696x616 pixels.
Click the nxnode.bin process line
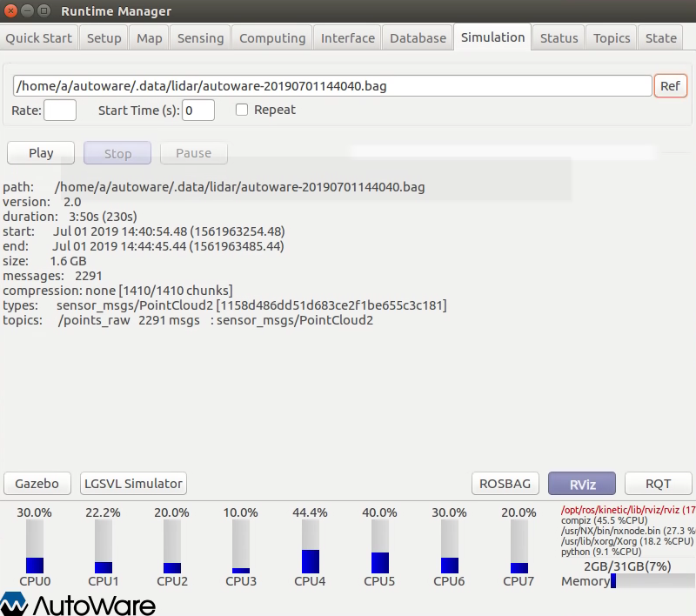tap(628, 531)
